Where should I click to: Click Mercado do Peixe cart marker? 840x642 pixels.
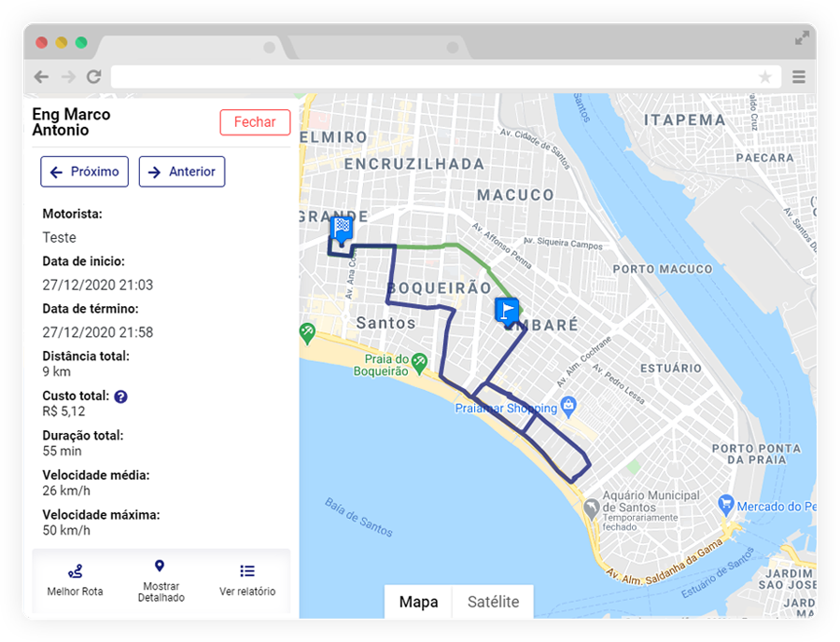725,505
